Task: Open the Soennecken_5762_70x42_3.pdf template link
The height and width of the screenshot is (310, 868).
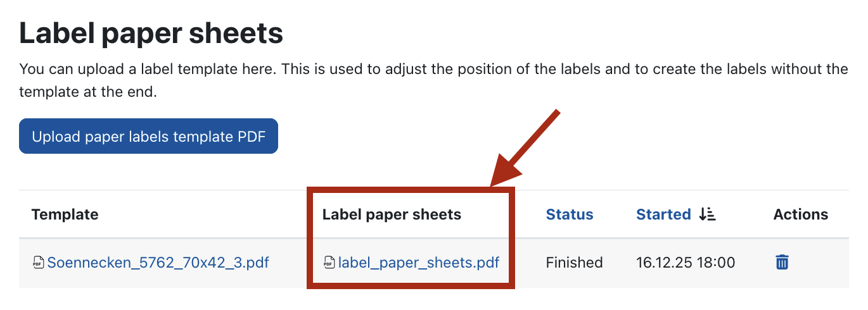Action: [x=158, y=262]
